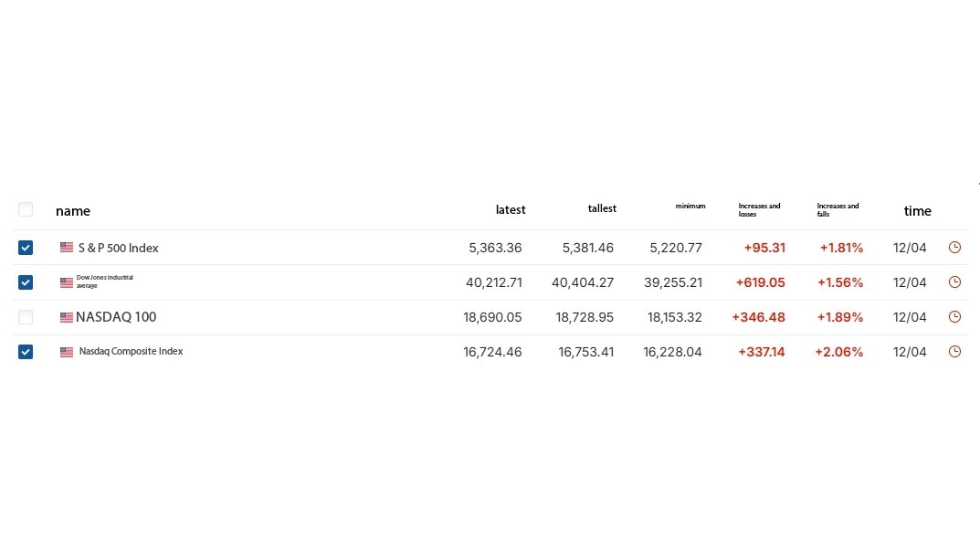Check the NASDAQ 100 checkbox
The image size is (980, 552).
click(x=26, y=317)
